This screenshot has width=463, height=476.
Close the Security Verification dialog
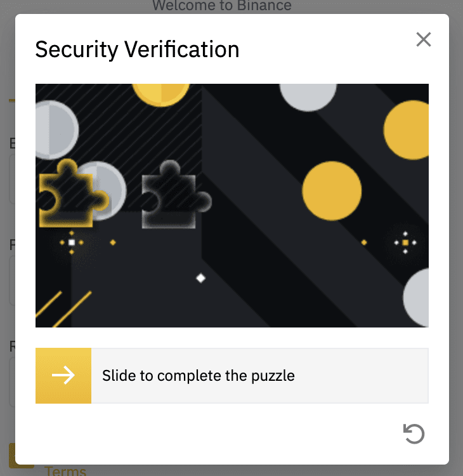423,40
